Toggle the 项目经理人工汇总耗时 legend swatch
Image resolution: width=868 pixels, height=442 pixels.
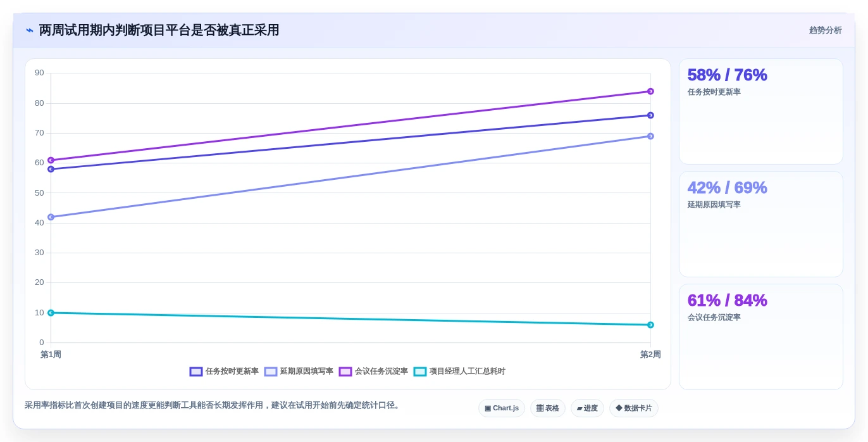(x=420, y=372)
